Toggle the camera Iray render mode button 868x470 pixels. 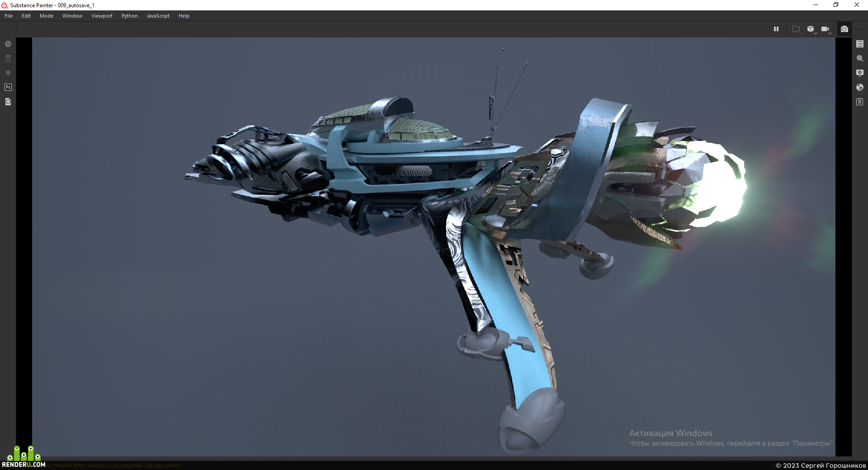[x=844, y=29]
